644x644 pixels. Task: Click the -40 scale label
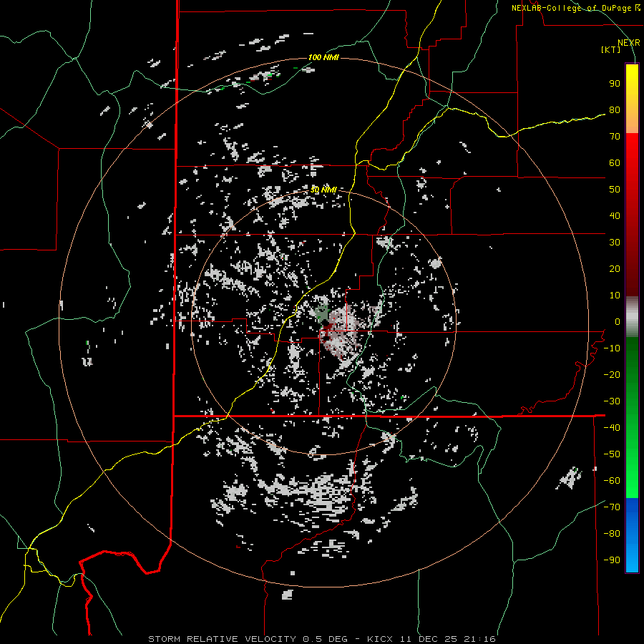[x=612, y=428]
